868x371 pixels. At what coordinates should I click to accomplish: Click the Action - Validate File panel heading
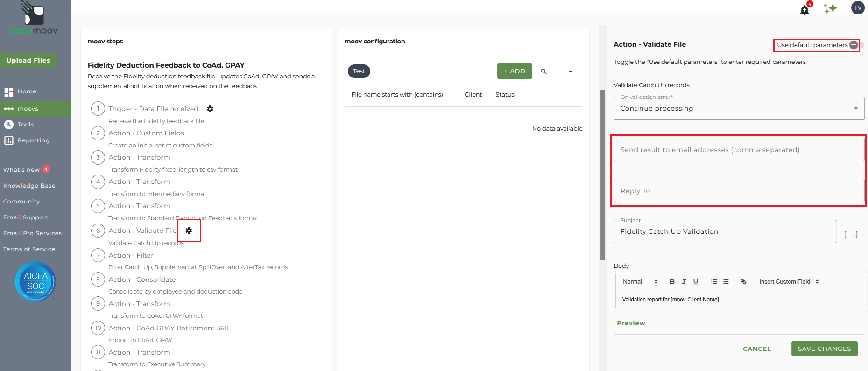(x=649, y=44)
